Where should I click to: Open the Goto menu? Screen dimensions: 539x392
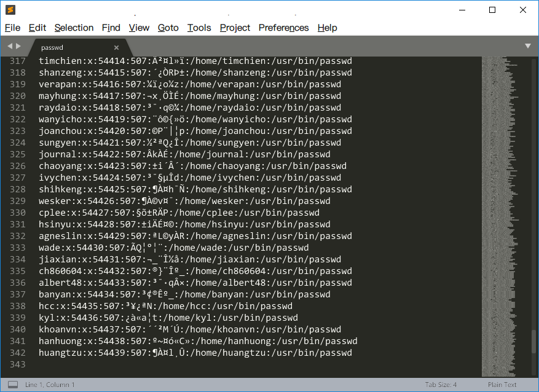coord(168,28)
